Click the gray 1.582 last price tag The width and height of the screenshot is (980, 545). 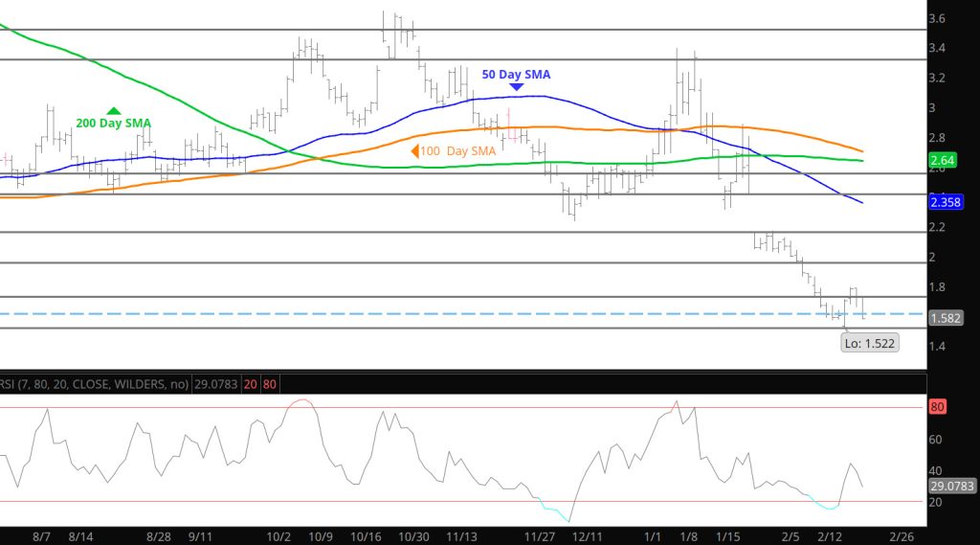[x=946, y=318]
